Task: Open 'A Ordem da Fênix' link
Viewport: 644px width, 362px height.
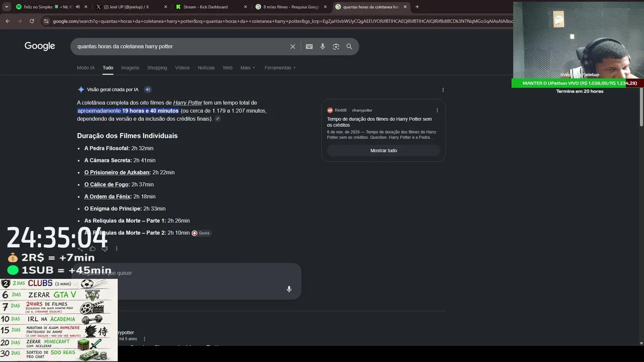Action: 108,197
